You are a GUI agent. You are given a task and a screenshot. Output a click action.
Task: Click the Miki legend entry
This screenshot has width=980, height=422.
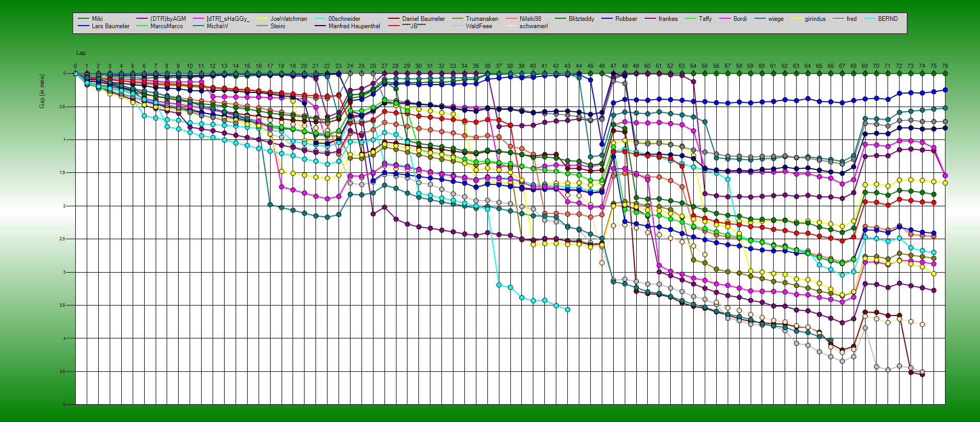(97, 19)
